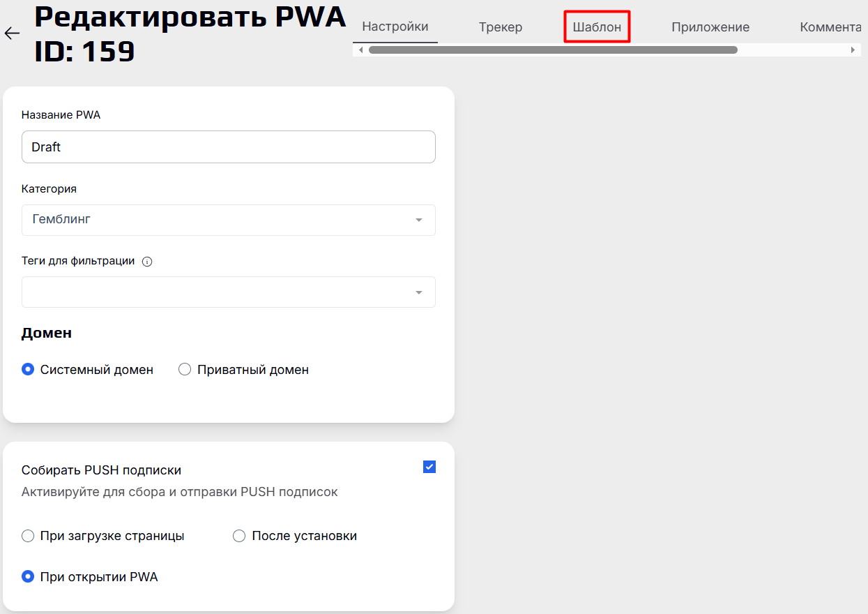Select При загрузке страницы option
Image resolution: width=868 pixels, height=614 pixels.
28,536
